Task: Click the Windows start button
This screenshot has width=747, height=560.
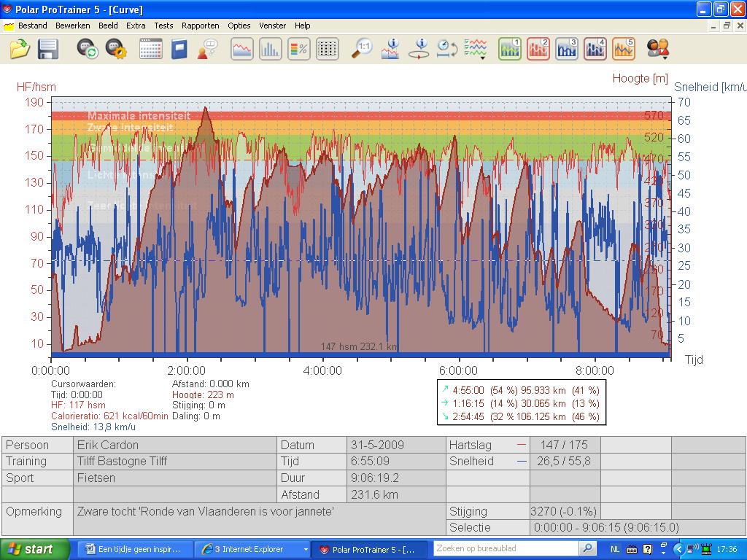Action: click(x=34, y=550)
